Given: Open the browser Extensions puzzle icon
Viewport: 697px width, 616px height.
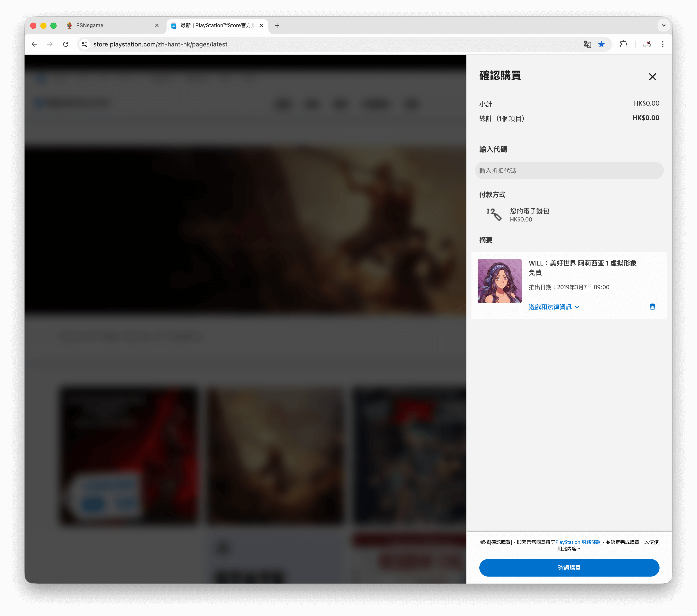Looking at the screenshot, I should coord(623,44).
